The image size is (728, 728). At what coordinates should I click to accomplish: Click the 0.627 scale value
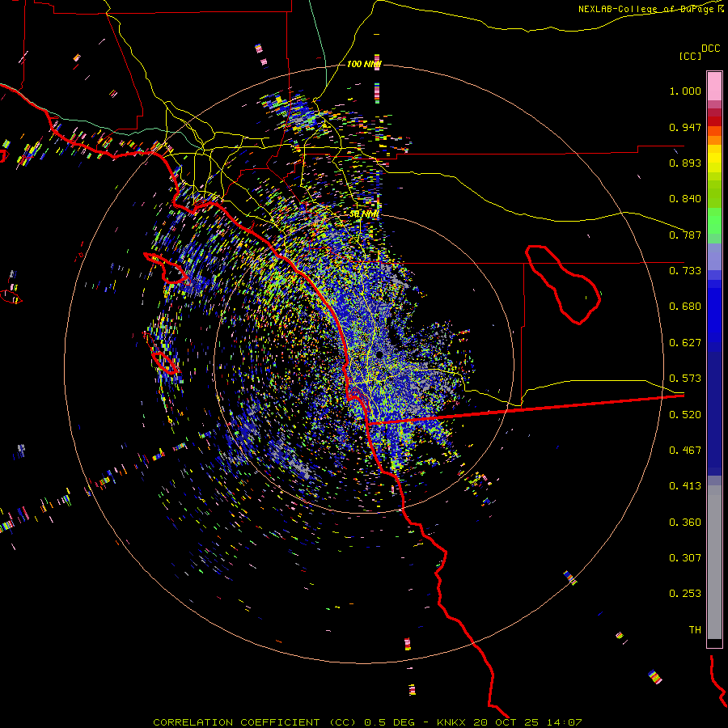685,343
